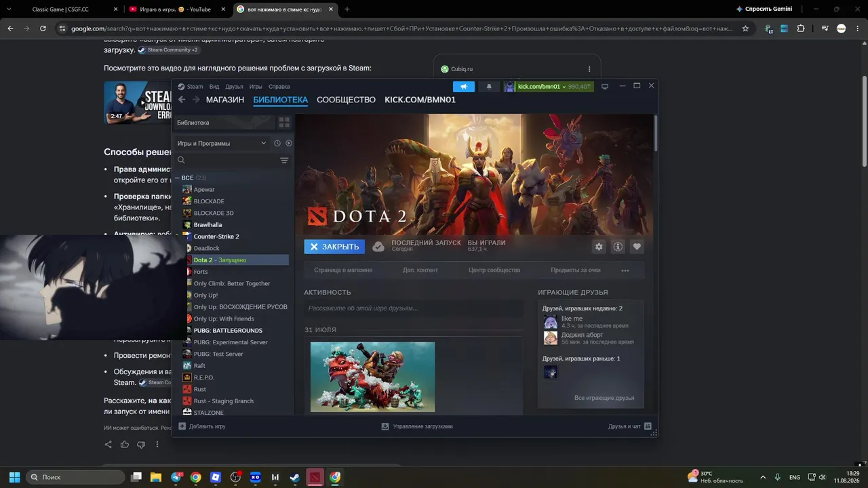This screenshot has width=868, height=488.
Task: Switch to the YouTube browser tab
Action: click(176, 9)
